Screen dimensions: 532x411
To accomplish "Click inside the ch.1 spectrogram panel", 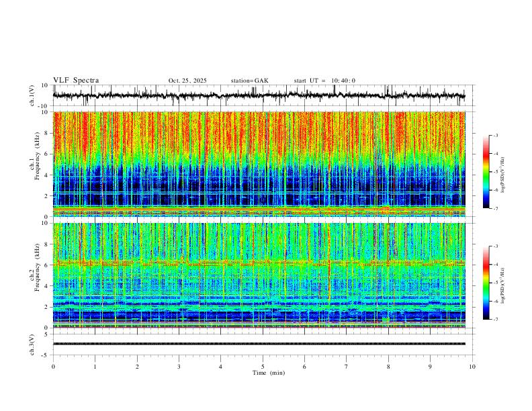I will pos(259,164).
